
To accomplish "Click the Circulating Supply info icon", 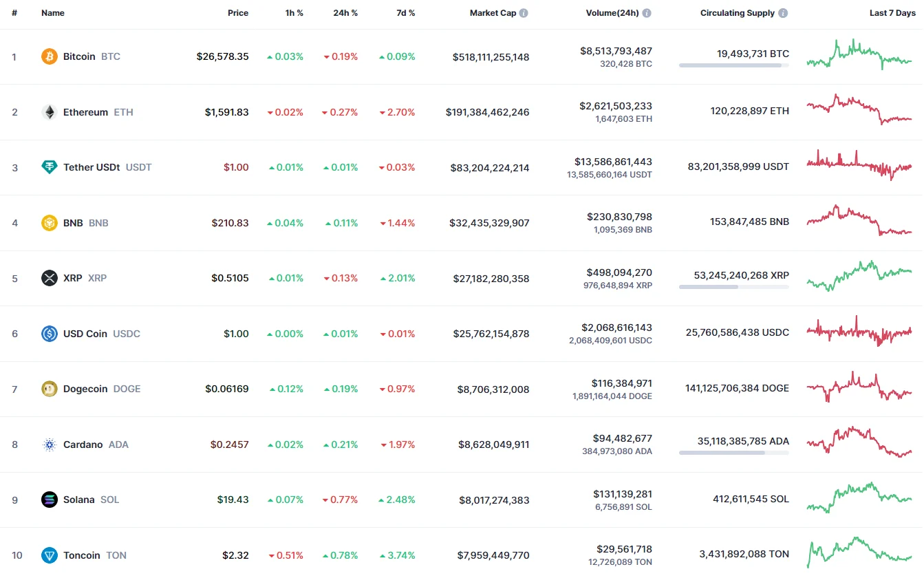I will tap(783, 13).
